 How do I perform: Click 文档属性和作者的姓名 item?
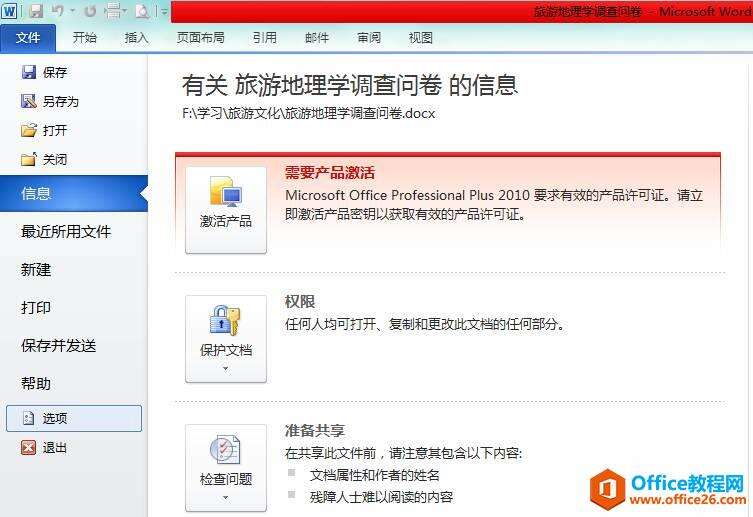(375, 475)
